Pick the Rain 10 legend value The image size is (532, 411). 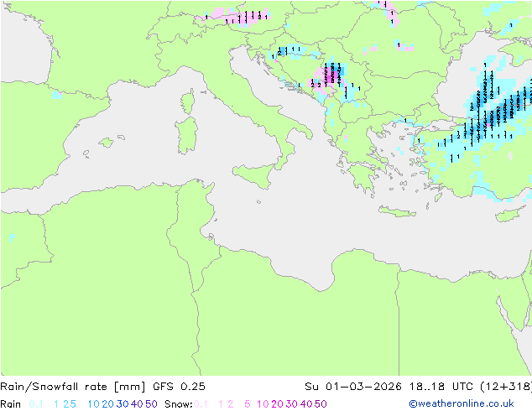94,404
